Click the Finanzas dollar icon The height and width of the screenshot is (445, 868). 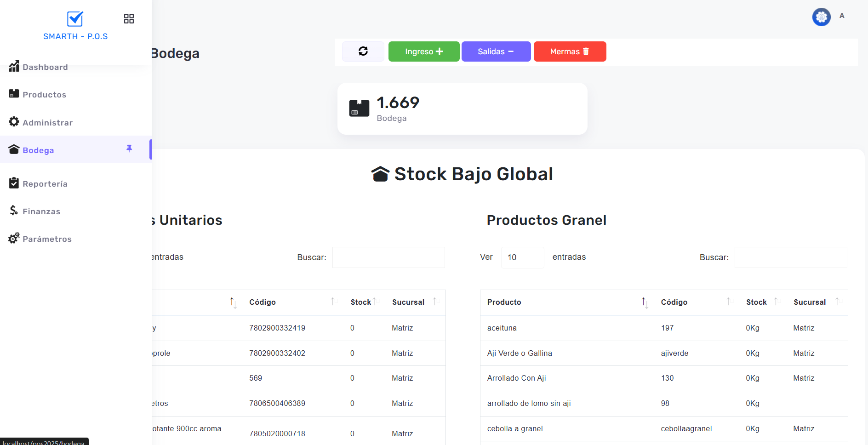(x=14, y=211)
